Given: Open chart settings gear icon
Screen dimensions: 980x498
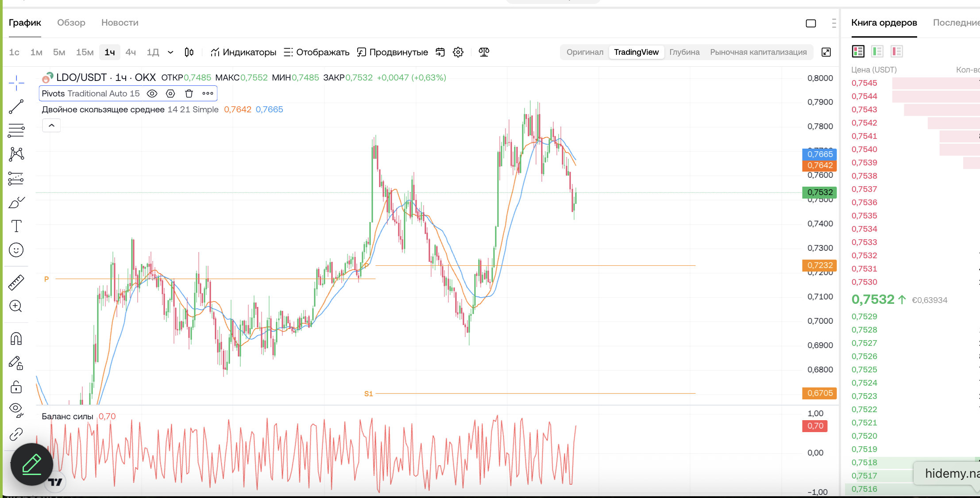Looking at the screenshot, I should click(458, 52).
